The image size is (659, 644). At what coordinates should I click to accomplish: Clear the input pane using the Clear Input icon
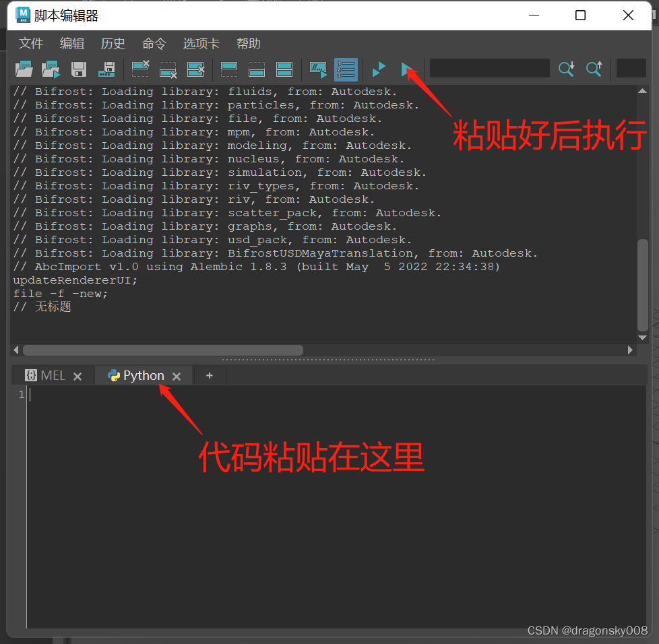[168, 69]
